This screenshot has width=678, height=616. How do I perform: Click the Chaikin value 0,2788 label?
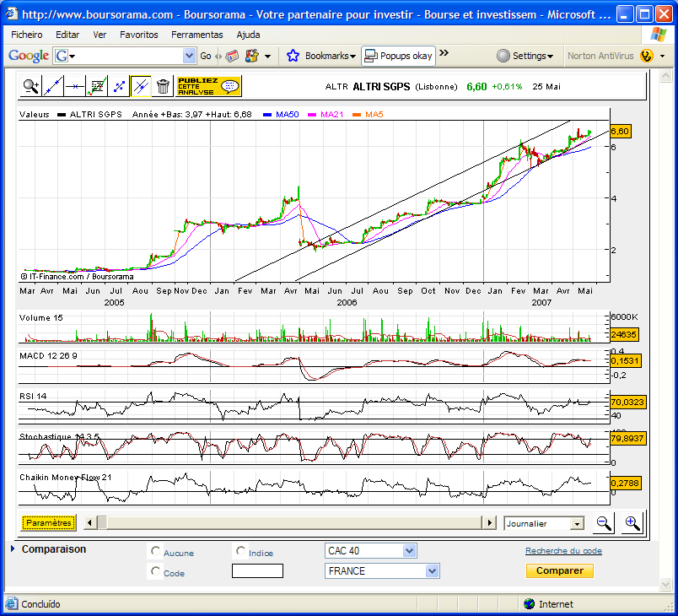[625, 484]
